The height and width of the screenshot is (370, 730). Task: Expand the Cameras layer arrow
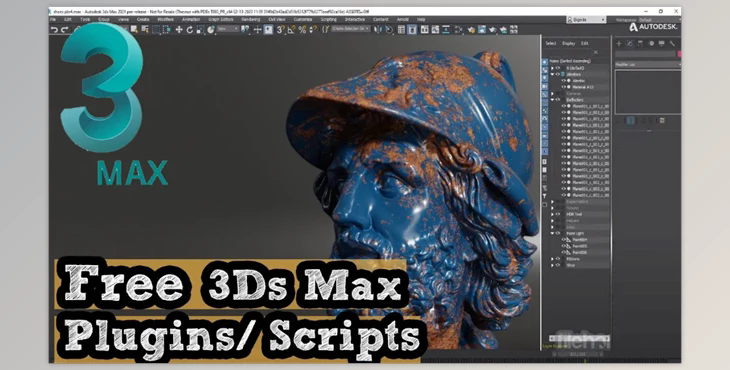click(553, 94)
